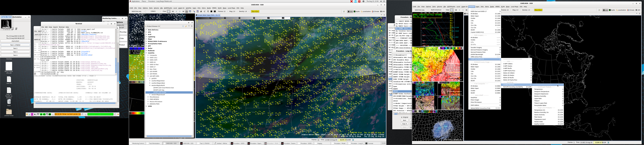Click the printer icon in middle CAVE toolbar
The width and height of the screenshot is (644, 145).
[201, 11]
